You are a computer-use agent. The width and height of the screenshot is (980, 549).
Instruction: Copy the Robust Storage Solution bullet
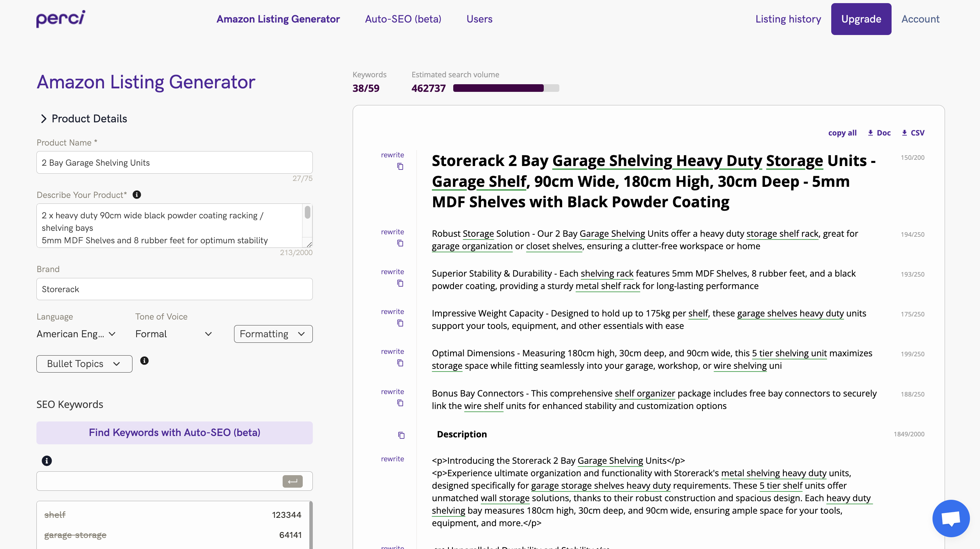400,243
